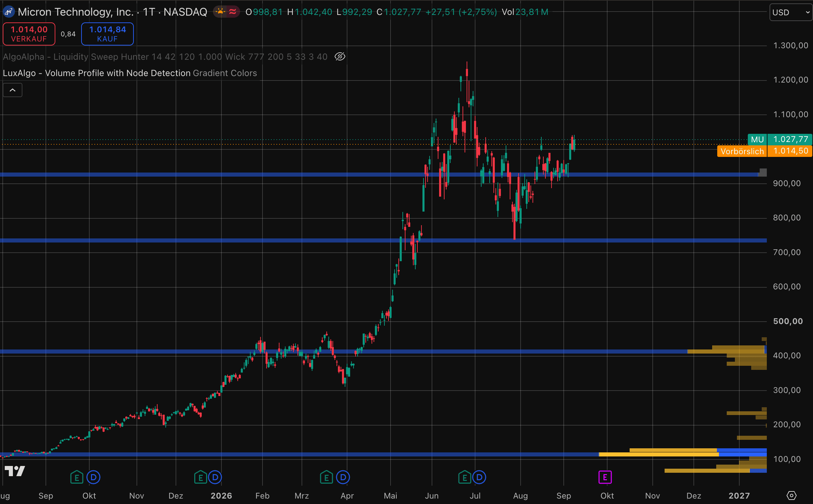Select the AlgoAlpha Liquidity Sweep Hunter legend
Viewport: 813px width, 504px height.
click(x=165, y=56)
